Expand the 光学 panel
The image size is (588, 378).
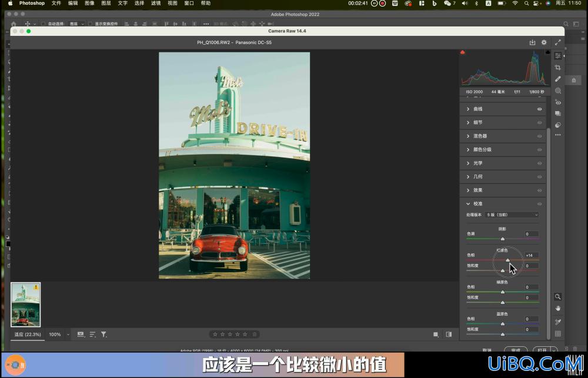(x=468, y=163)
